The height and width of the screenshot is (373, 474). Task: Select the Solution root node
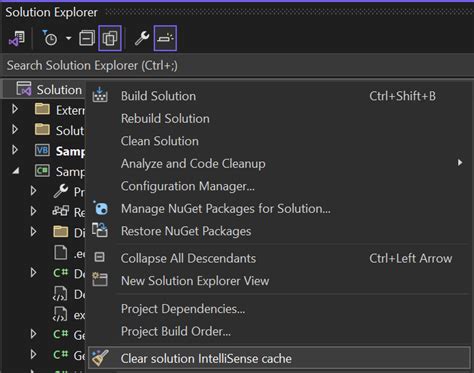coord(44,90)
